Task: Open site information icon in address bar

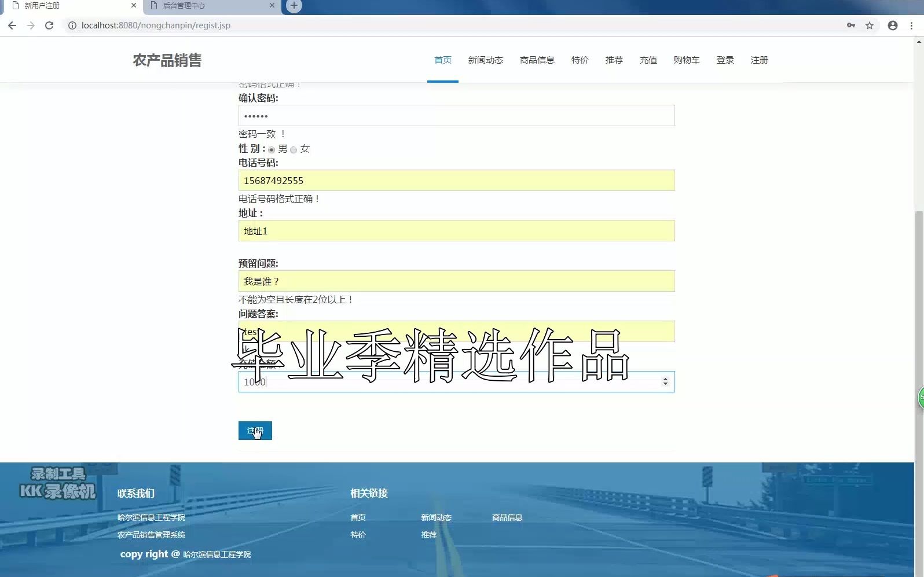Action: (x=72, y=25)
